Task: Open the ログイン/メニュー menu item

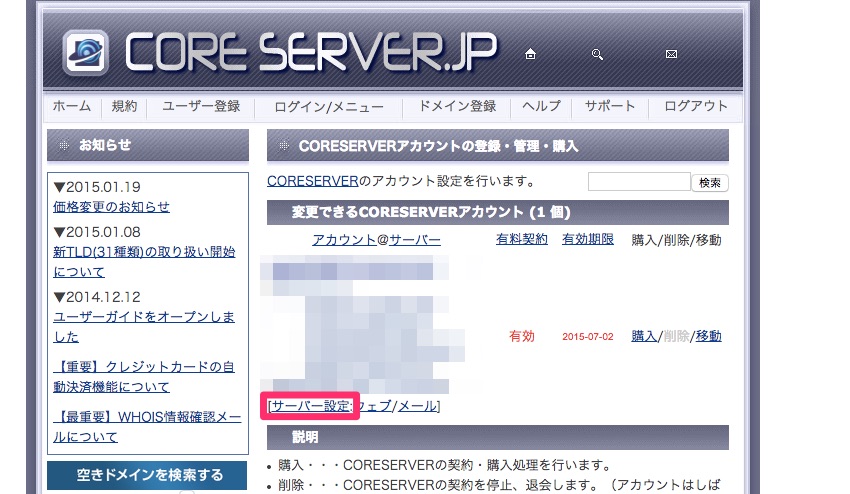Action: click(x=329, y=107)
